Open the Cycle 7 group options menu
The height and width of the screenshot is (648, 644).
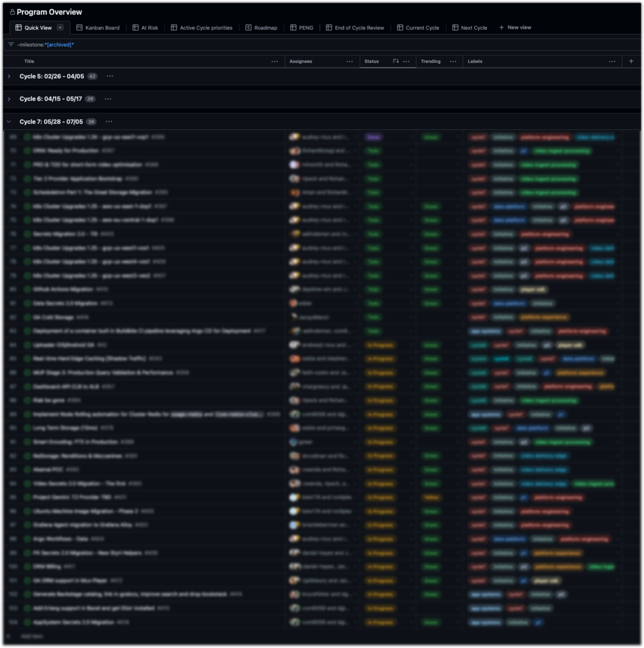(108, 121)
